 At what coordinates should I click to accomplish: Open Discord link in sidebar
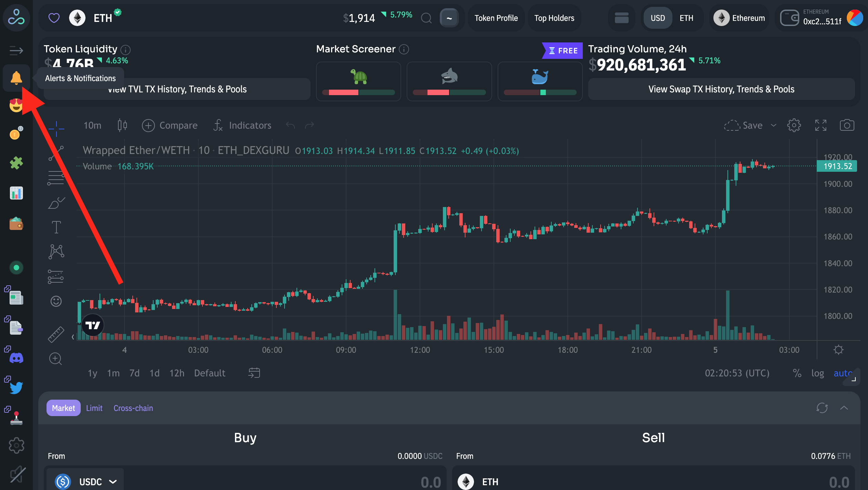(16, 358)
